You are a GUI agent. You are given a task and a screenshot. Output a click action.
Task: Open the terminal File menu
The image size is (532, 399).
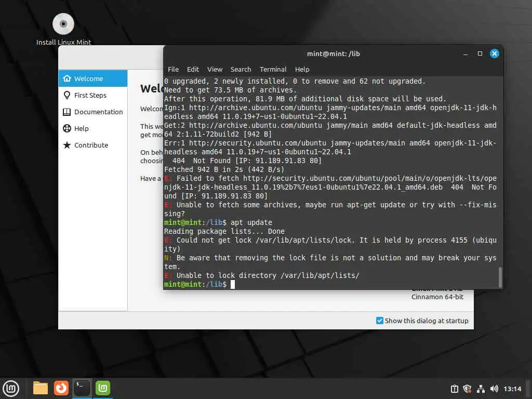pos(173,69)
